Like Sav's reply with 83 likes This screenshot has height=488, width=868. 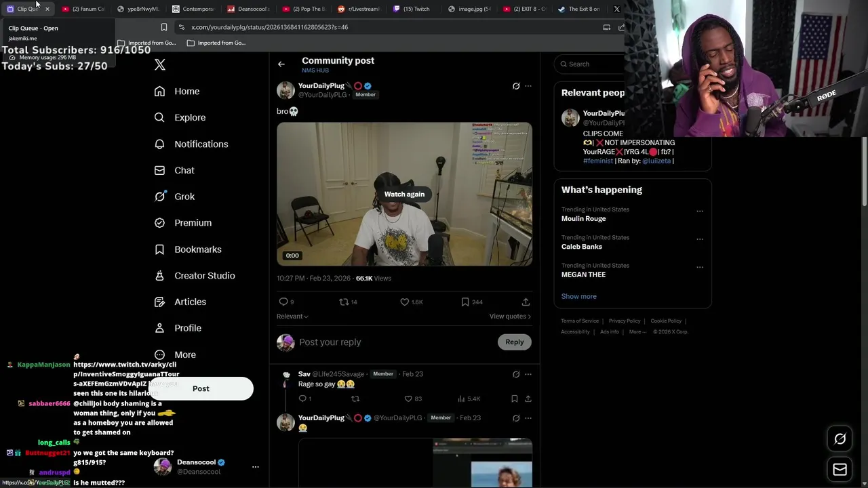coord(408,399)
